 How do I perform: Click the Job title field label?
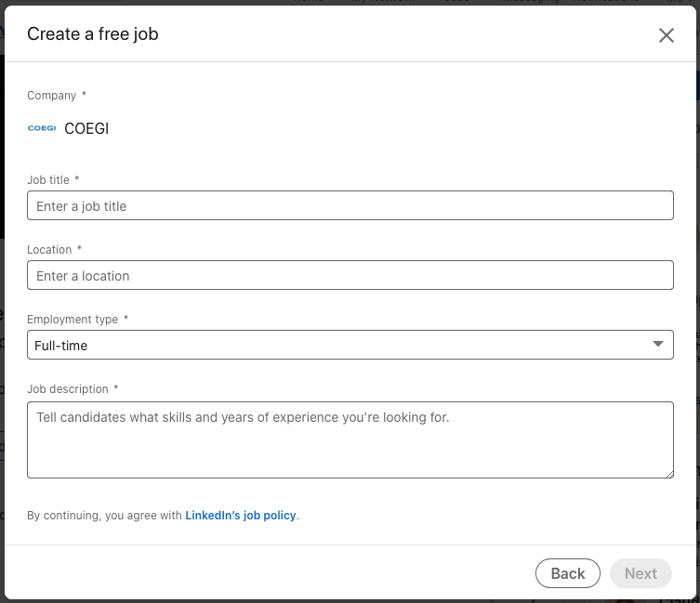coord(48,179)
